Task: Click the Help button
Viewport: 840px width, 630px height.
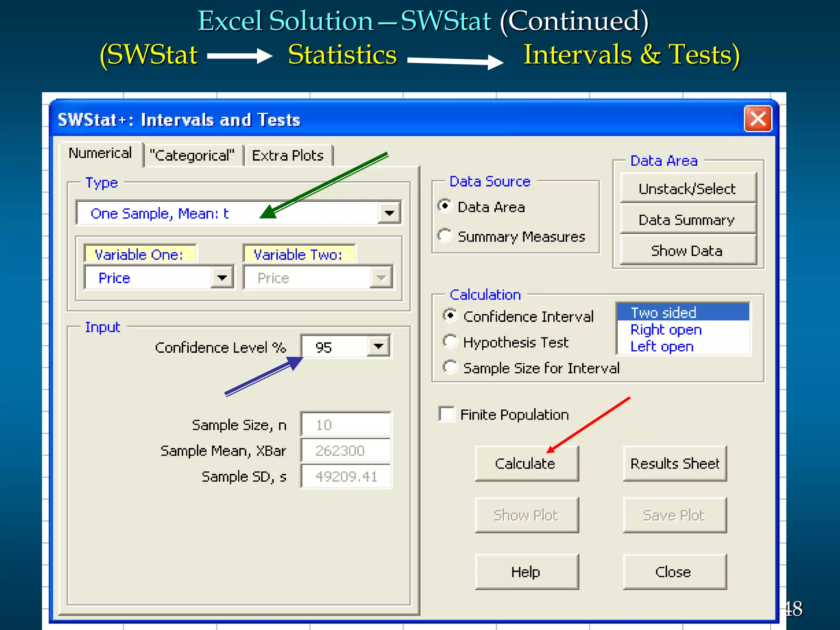Action: pyautogui.click(x=526, y=572)
